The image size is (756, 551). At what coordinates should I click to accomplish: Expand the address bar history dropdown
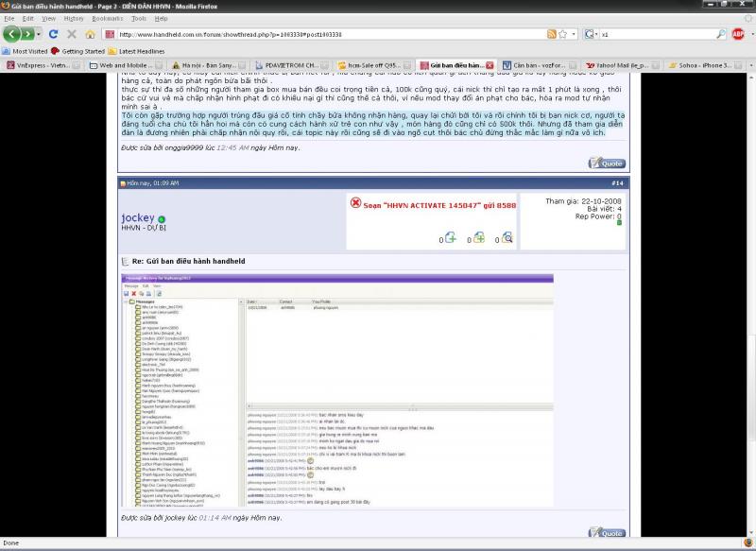tap(574, 34)
